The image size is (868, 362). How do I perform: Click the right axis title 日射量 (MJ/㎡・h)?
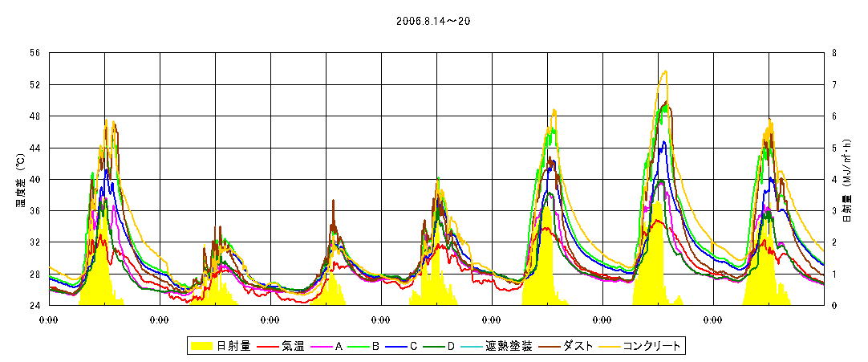[x=846, y=181]
